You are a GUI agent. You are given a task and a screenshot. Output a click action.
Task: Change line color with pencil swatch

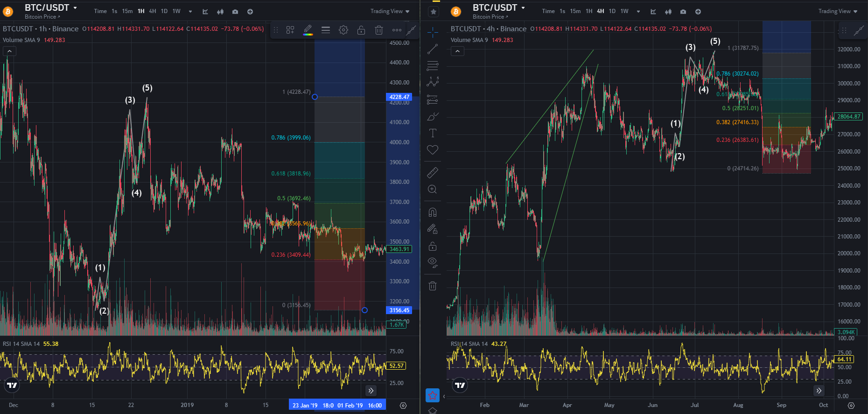click(x=308, y=30)
